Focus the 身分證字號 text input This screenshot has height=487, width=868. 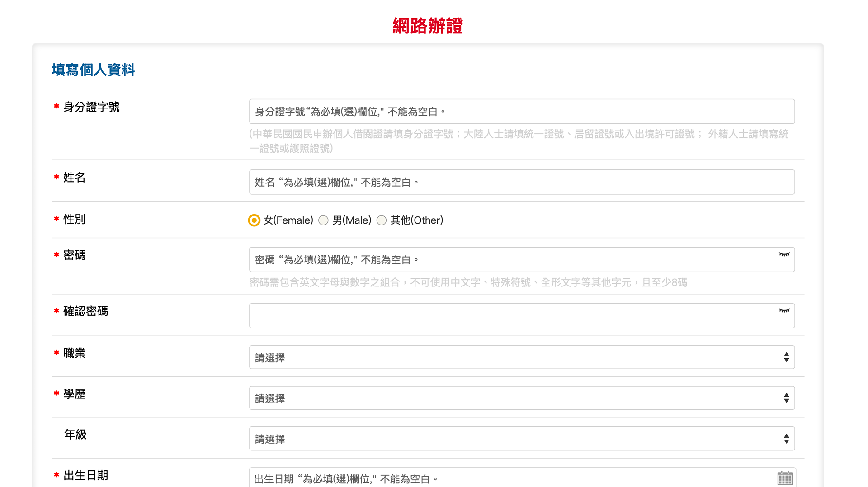pyautogui.click(x=521, y=112)
